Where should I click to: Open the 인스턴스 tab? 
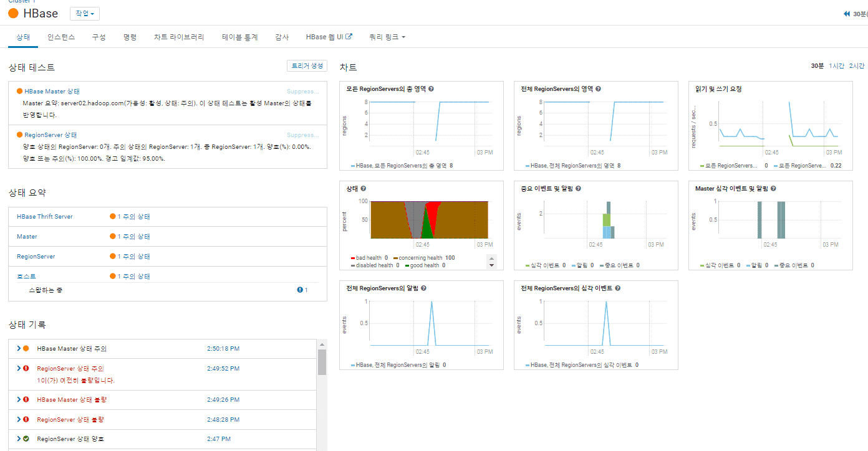tap(61, 37)
